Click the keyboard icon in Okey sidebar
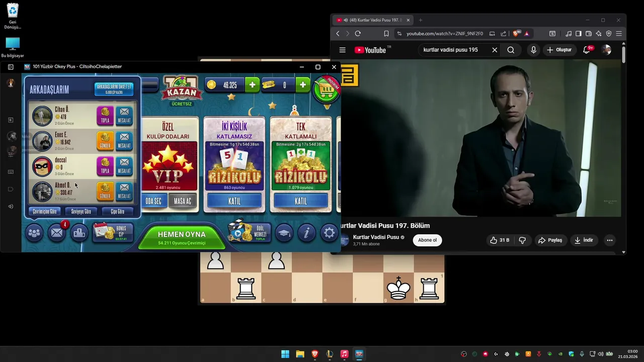The width and height of the screenshot is (644, 362). click(x=11, y=171)
